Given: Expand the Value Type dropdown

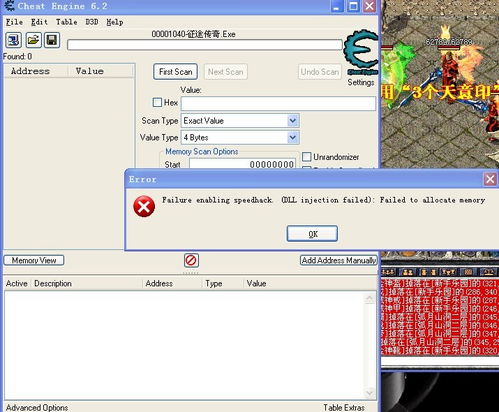Looking at the screenshot, I should coord(293,137).
